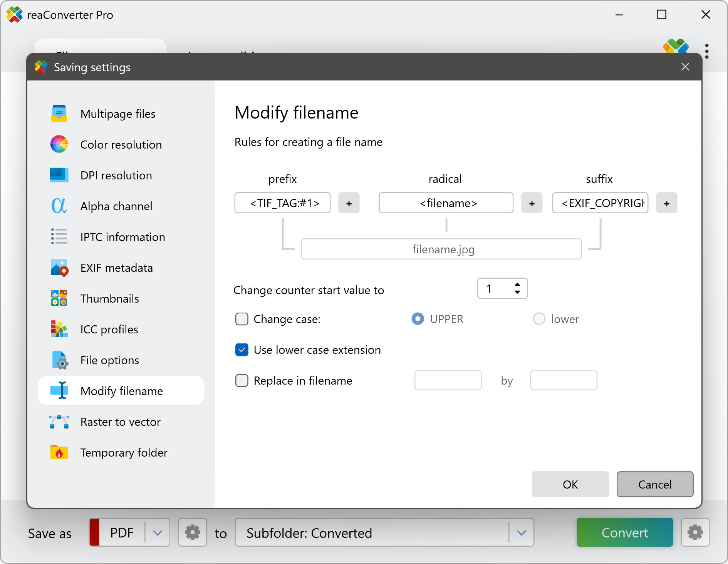Open the IPTC information section
The width and height of the screenshot is (728, 564).
(x=122, y=237)
